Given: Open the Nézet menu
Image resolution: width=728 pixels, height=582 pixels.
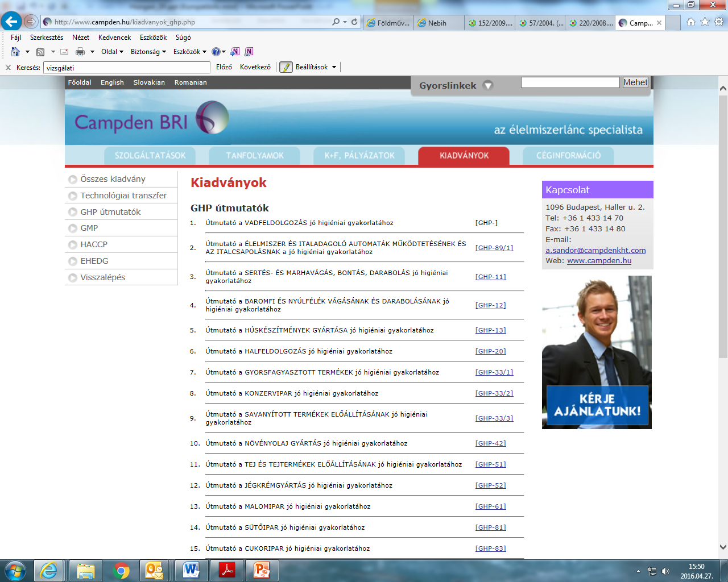Looking at the screenshot, I should (81, 38).
